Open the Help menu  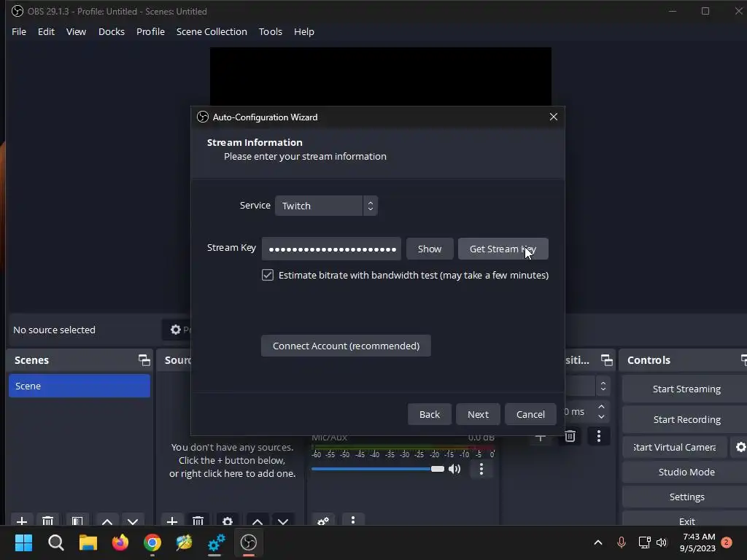304,31
